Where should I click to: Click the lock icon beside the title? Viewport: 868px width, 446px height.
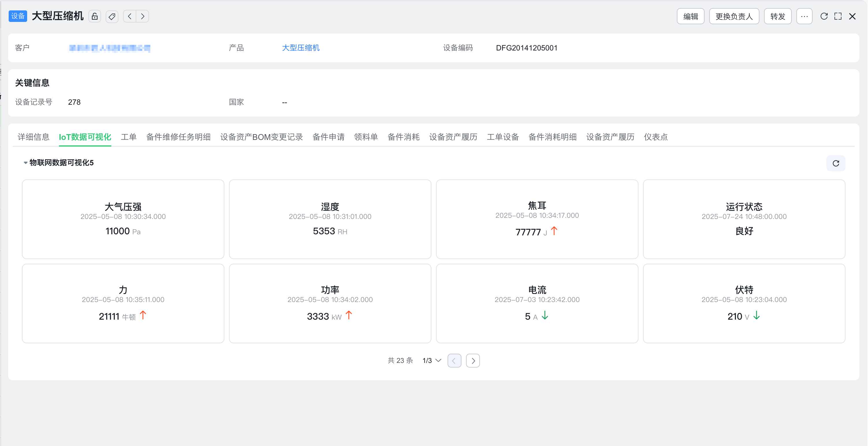pyautogui.click(x=95, y=16)
